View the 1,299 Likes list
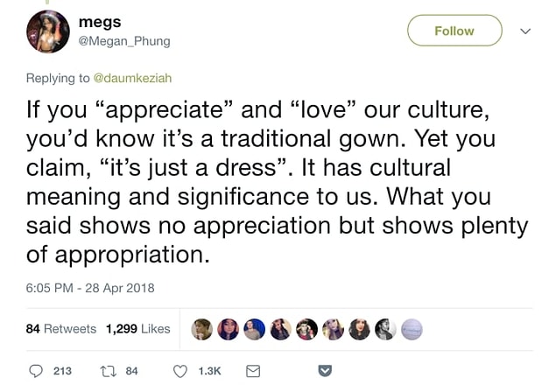The image size is (556, 392). [138, 329]
